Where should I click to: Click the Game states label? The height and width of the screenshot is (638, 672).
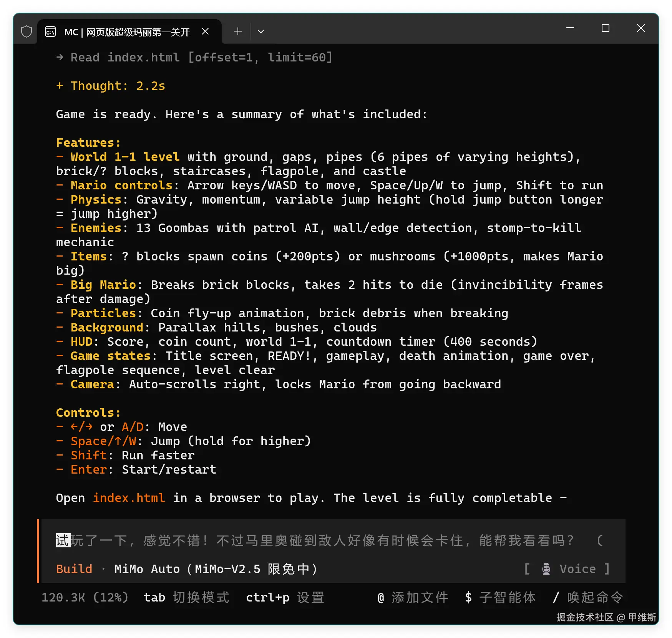click(111, 356)
